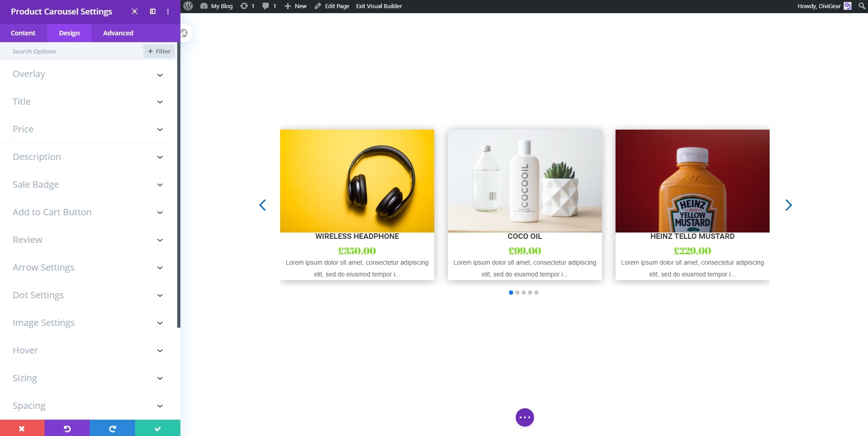Expand the Hover settings group
This screenshot has height=436, width=868.
88,350
